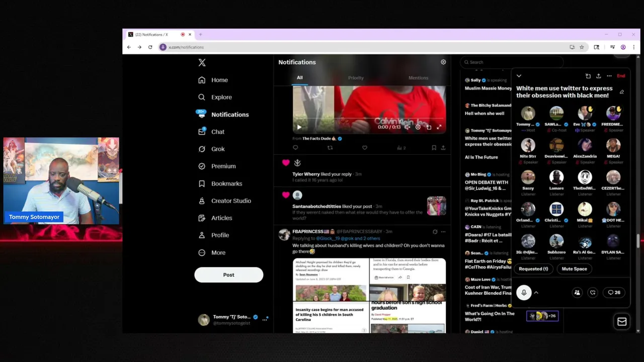This screenshot has height=362, width=644.
Task: Open Explore in the sidebar
Action: (215, 97)
